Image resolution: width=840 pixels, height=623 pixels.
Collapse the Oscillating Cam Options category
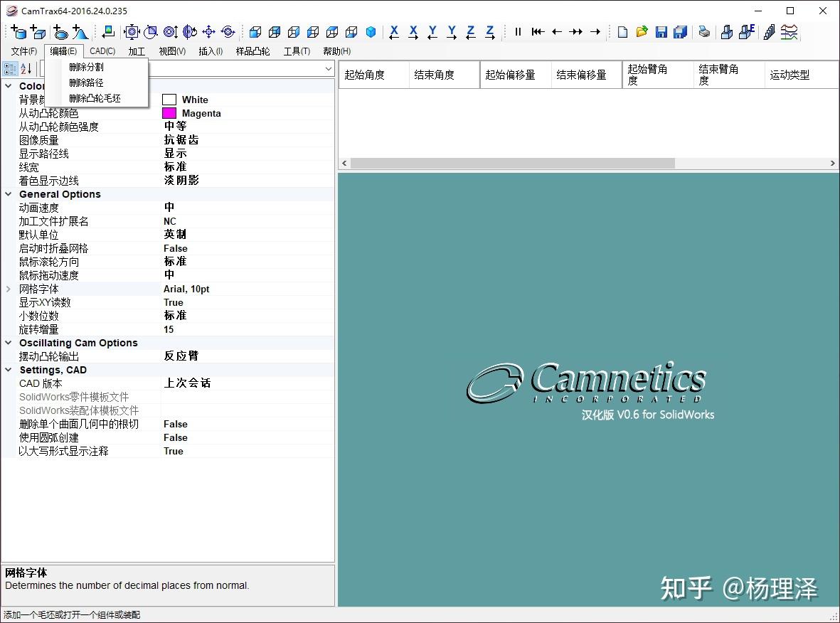tap(8, 342)
